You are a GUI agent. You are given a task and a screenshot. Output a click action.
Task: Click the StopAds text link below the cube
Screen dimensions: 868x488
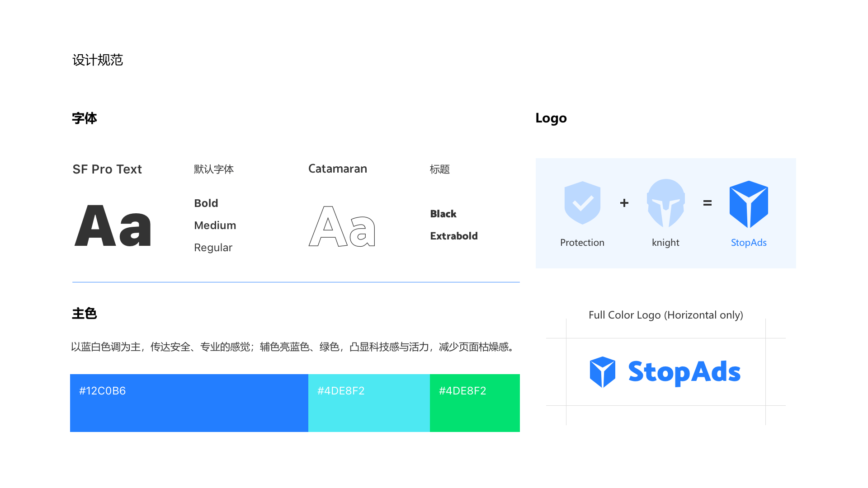[x=749, y=242]
